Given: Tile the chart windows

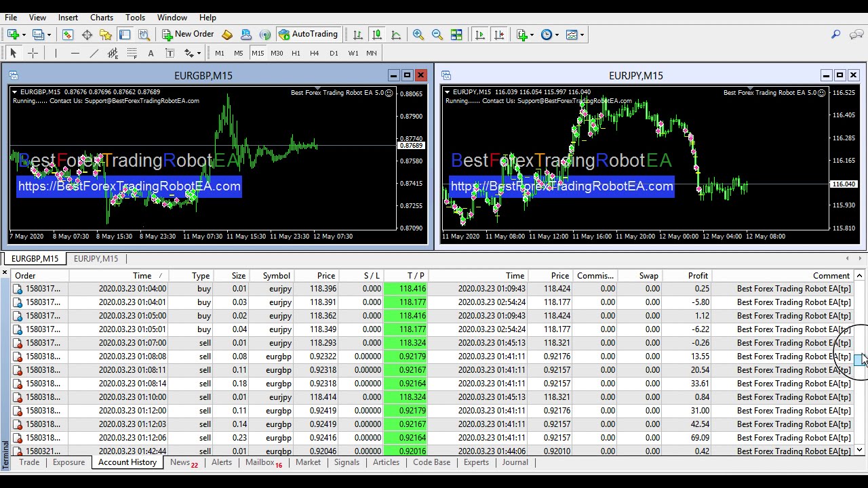Looking at the screenshot, I should click(x=456, y=35).
